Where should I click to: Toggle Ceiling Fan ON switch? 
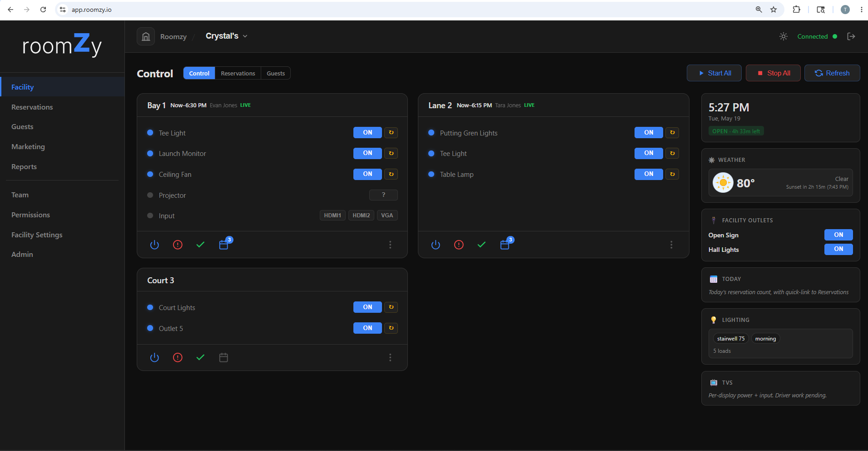tap(367, 174)
